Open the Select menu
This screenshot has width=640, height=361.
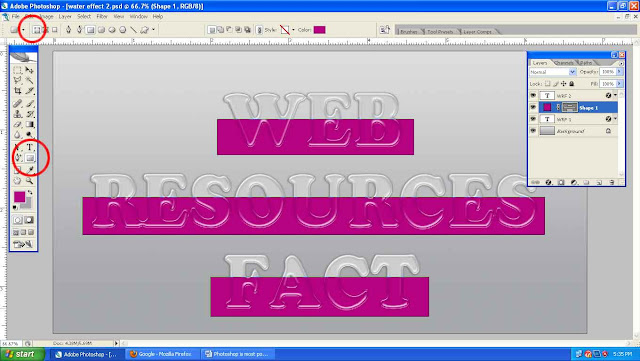84,17
